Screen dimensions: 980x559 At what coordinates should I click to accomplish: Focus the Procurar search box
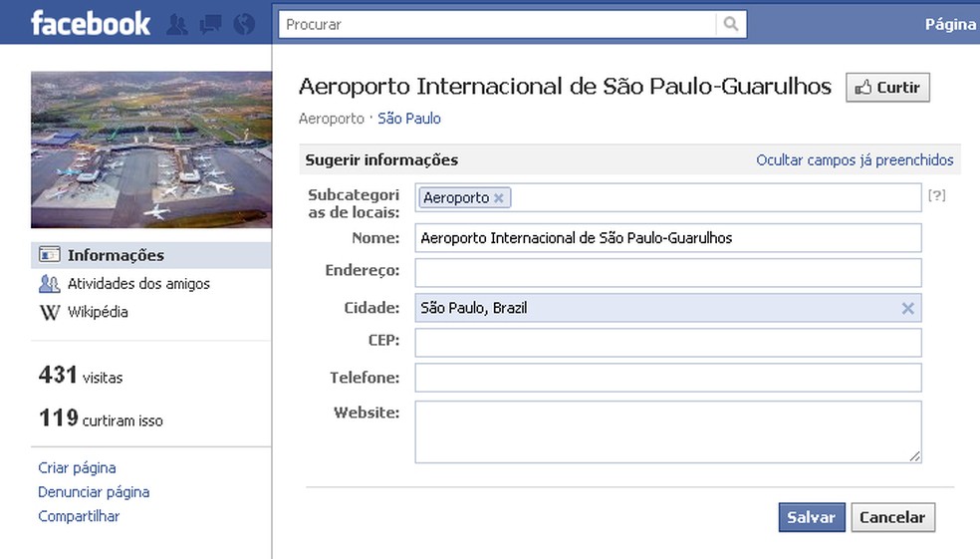tap(498, 24)
